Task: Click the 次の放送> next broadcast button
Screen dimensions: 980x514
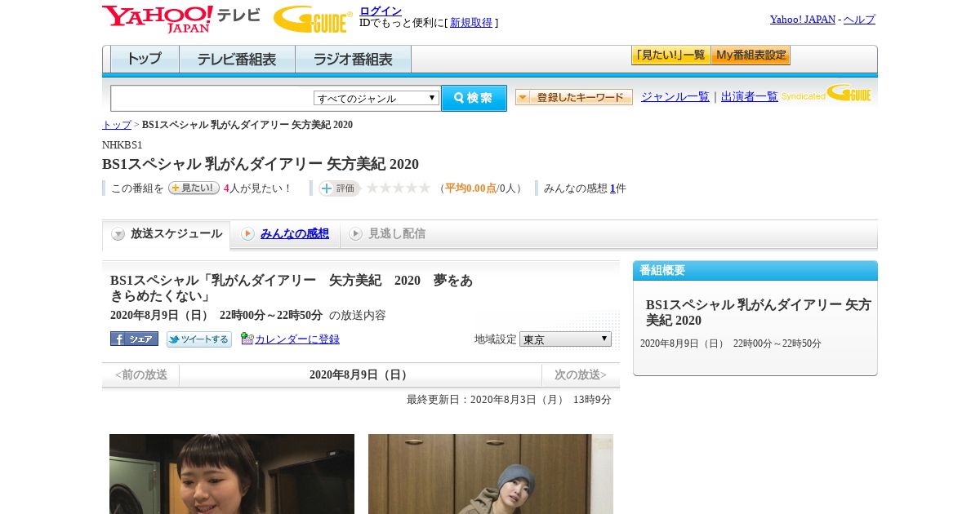Action: [581, 375]
